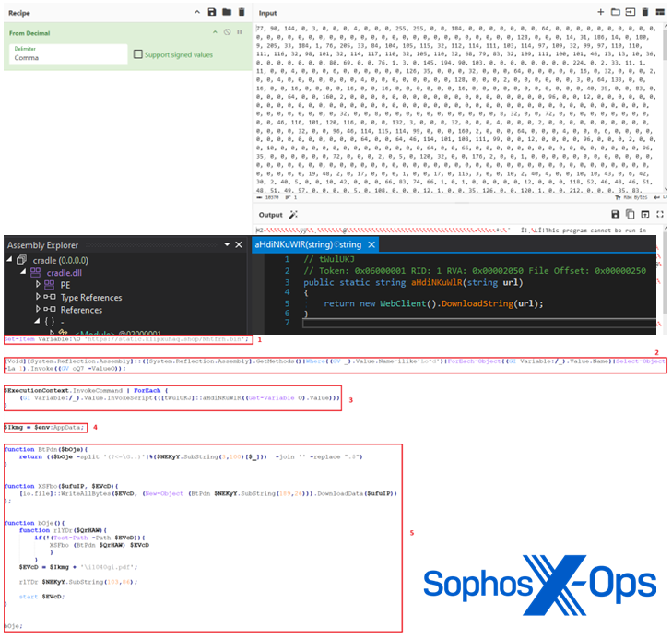Image resolution: width=672 pixels, height=639 pixels.
Task: Clear the recipe with trash icon
Action: [242, 12]
